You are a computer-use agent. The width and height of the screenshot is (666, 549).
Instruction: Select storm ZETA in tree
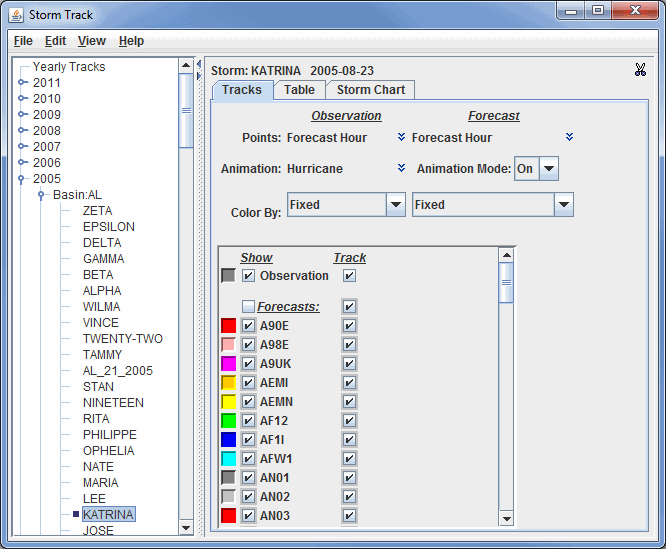click(x=98, y=211)
